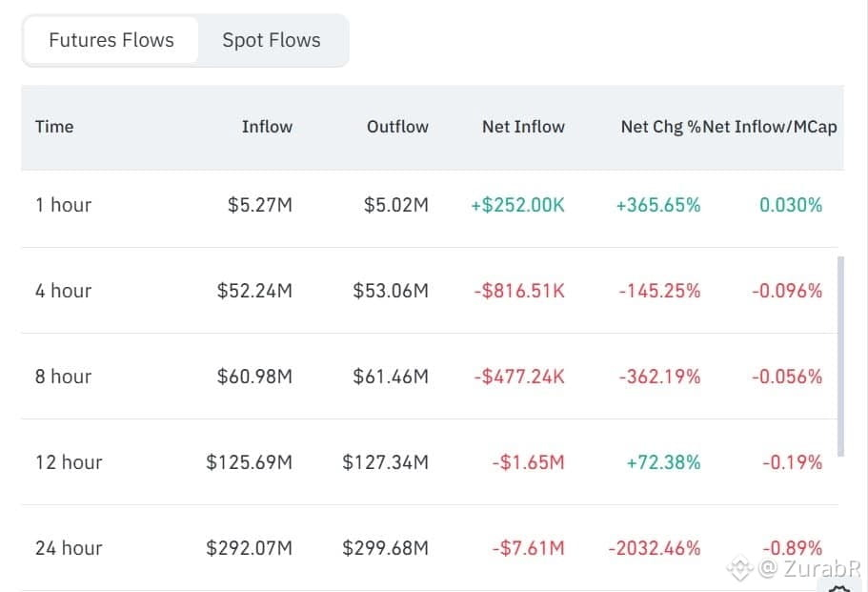Select the Futures Flows tab
868x592 pixels.
111,40
